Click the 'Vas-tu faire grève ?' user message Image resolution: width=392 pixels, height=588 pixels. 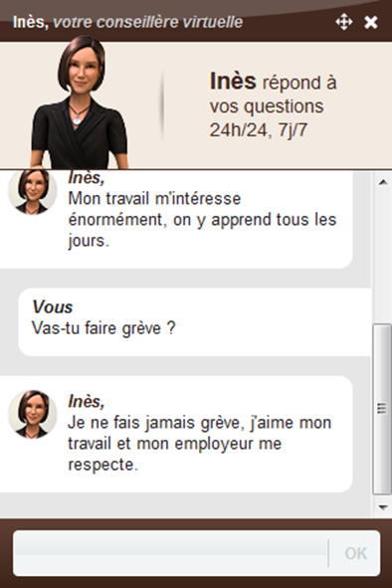tap(103, 328)
